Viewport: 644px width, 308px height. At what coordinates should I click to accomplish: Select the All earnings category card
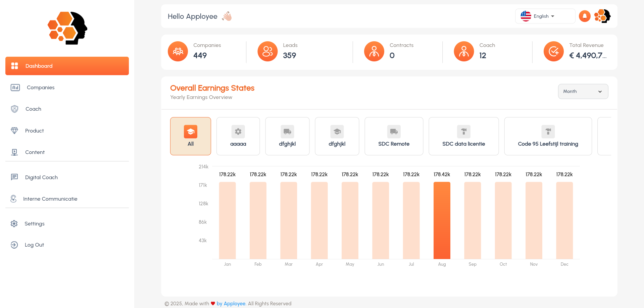click(x=191, y=136)
